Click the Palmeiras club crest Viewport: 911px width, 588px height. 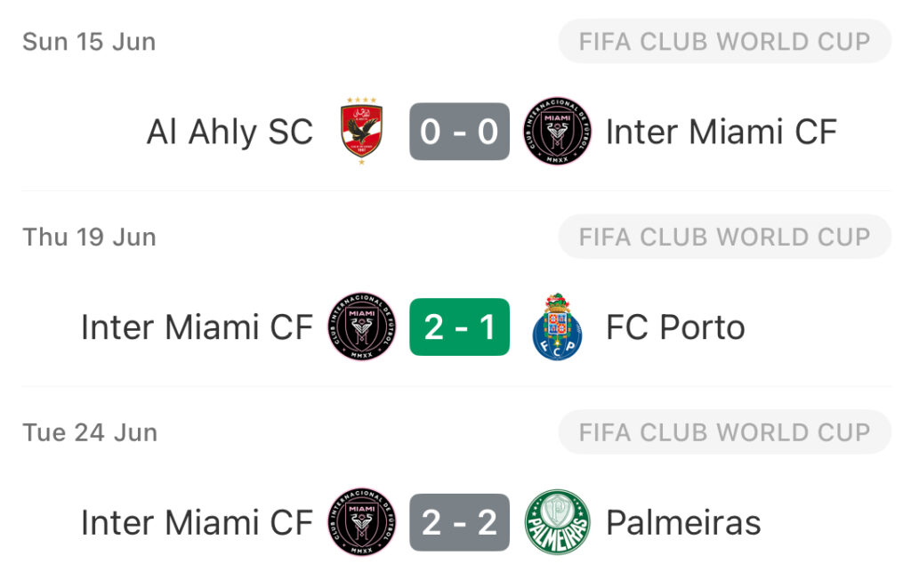[557, 522]
